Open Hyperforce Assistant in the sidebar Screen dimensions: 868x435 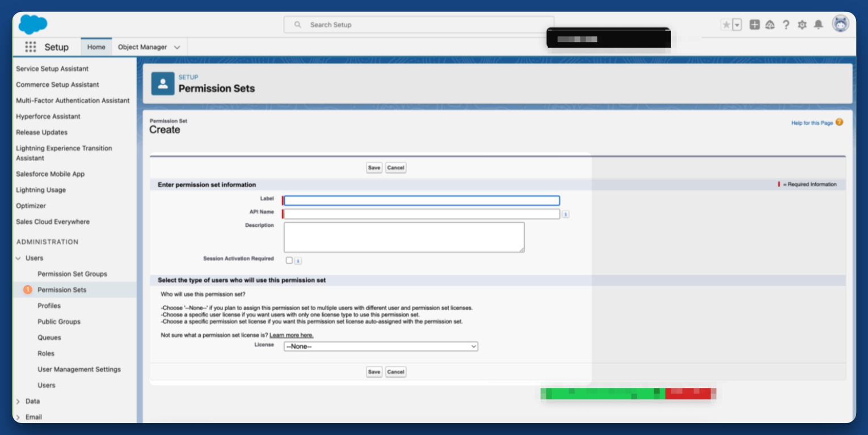coord(48,116)
